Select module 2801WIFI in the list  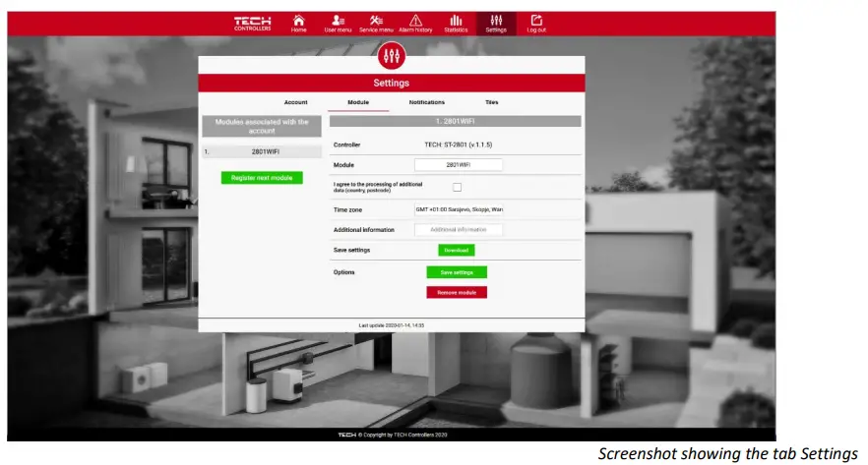click(x=262, y=151)
